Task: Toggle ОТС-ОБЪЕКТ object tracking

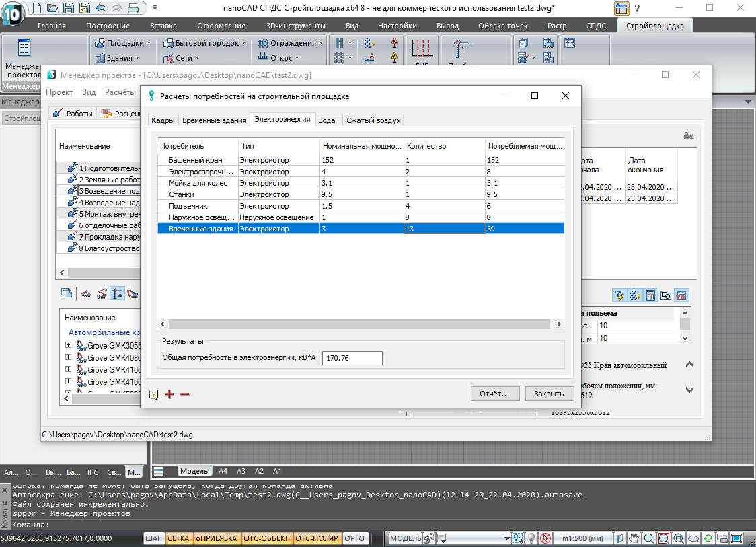Action: [x=266, y=538]
